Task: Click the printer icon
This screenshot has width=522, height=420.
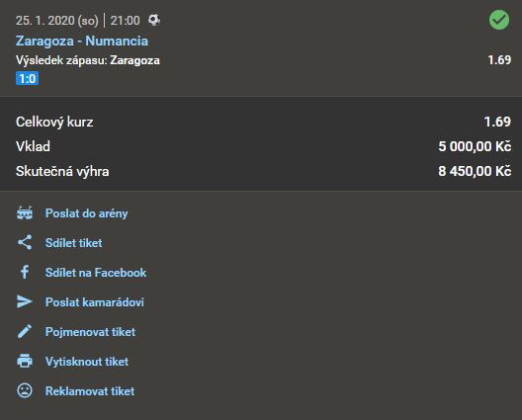Action: pos(25,361)
